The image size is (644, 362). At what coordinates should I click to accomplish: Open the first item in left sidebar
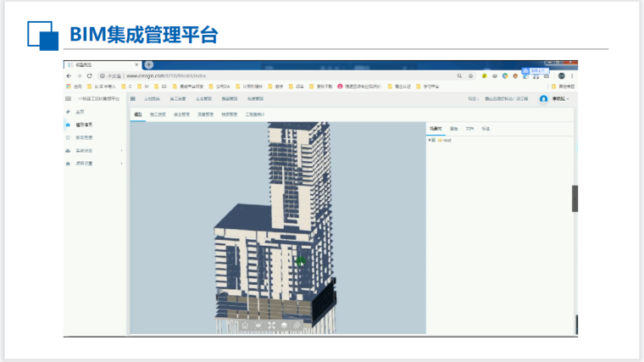click(80, 112)
